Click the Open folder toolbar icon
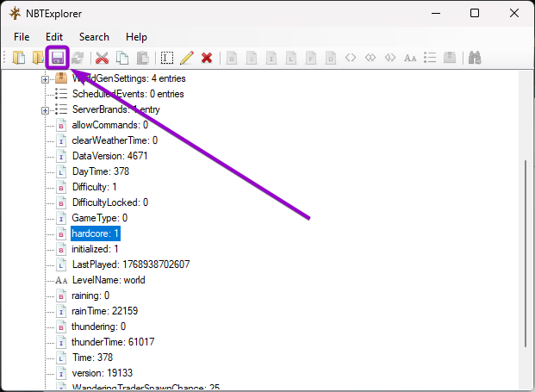The height and width of the screenshot is (392, 535). pos(38,58)
